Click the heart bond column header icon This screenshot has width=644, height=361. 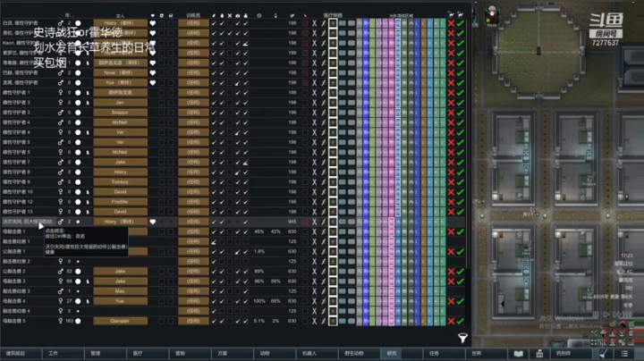tap(152, 15)
